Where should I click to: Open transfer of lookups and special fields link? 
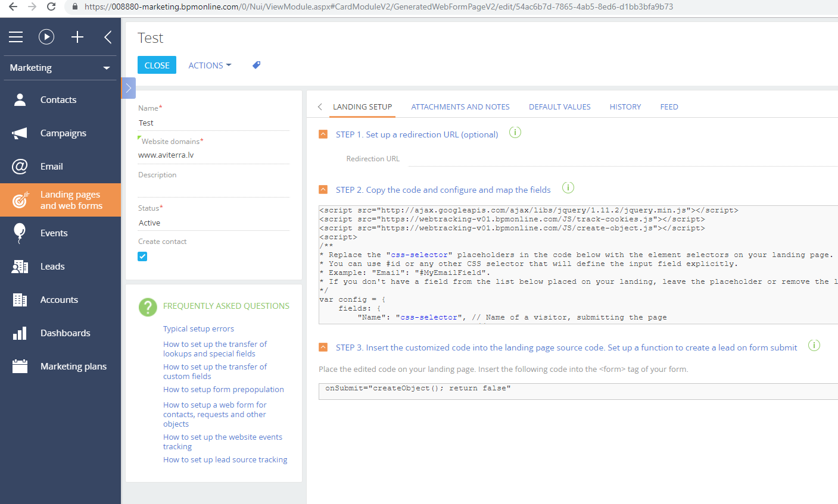[x=215, y=349]
